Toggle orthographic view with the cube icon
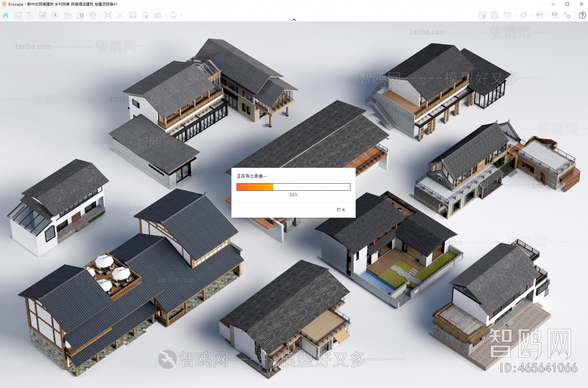This screenshot has width=588, height=388. pyautogui.click(x=507, y=15)
